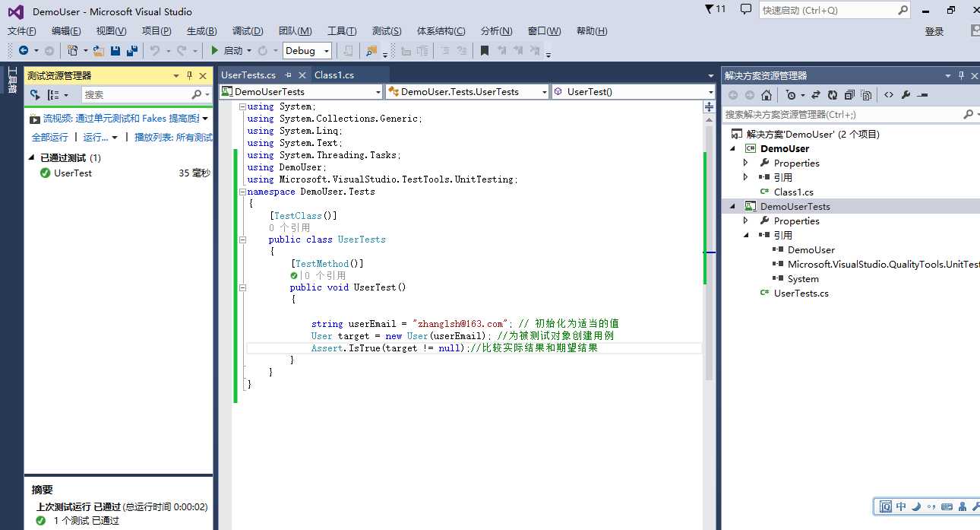
Task: Switch to the Class1.cs tab
Action: (334, 75)
